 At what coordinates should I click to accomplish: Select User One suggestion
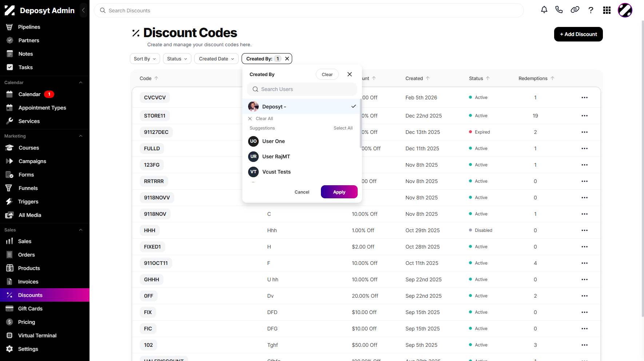pos(302,141)
